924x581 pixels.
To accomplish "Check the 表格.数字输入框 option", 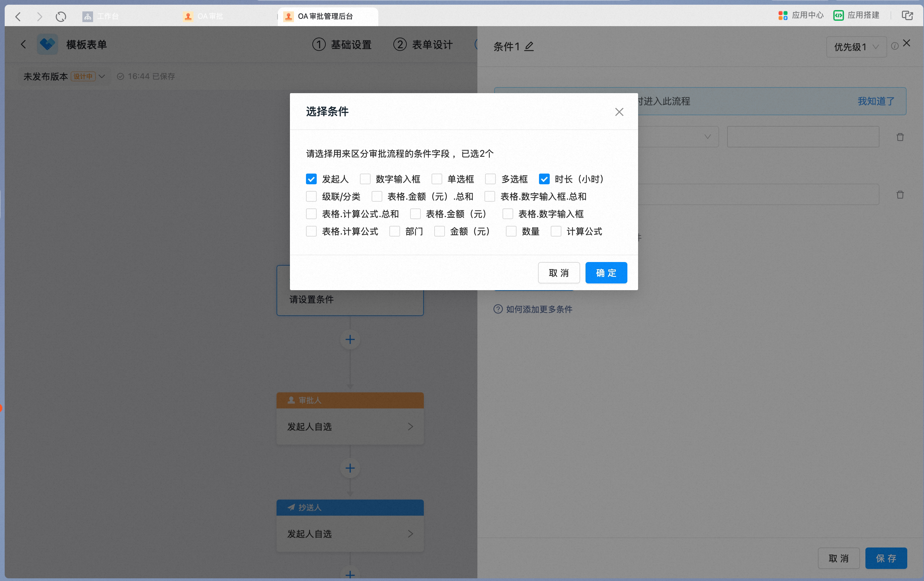I will [508, 214].
